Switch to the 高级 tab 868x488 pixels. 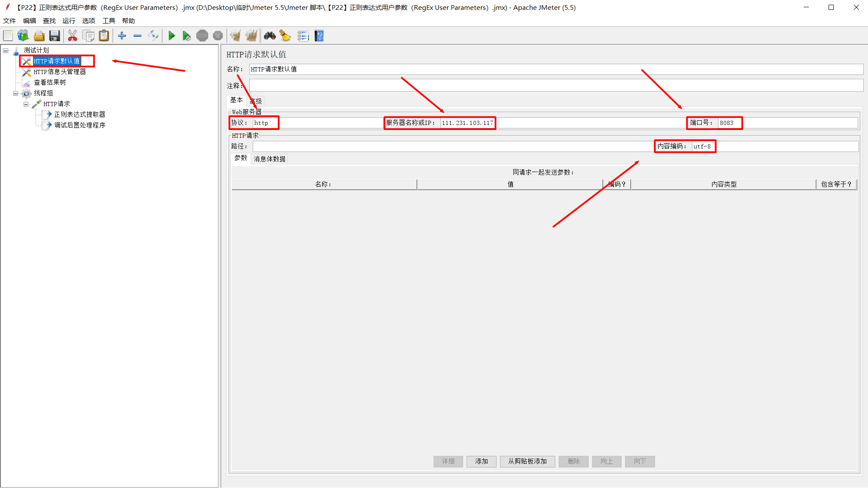pyautogui.click(x=256, y=101)
